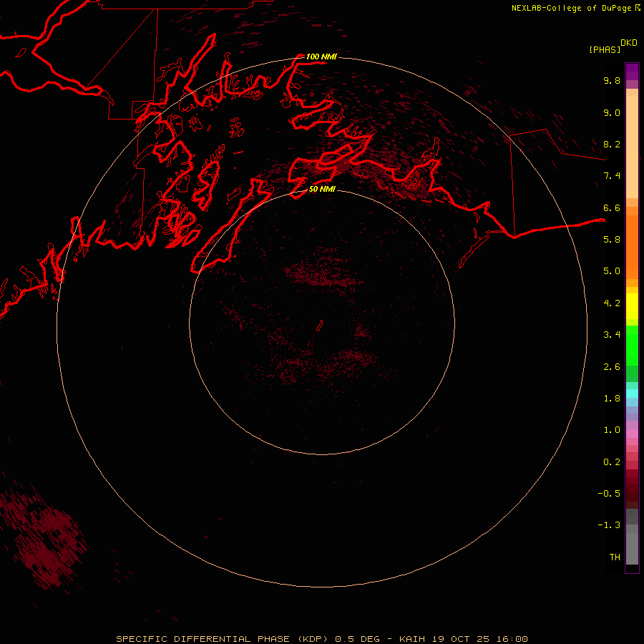Screen dimensions: 644x644
Task: Pick the cyan segment of the color bar
Action: click(x=632, y=394)
